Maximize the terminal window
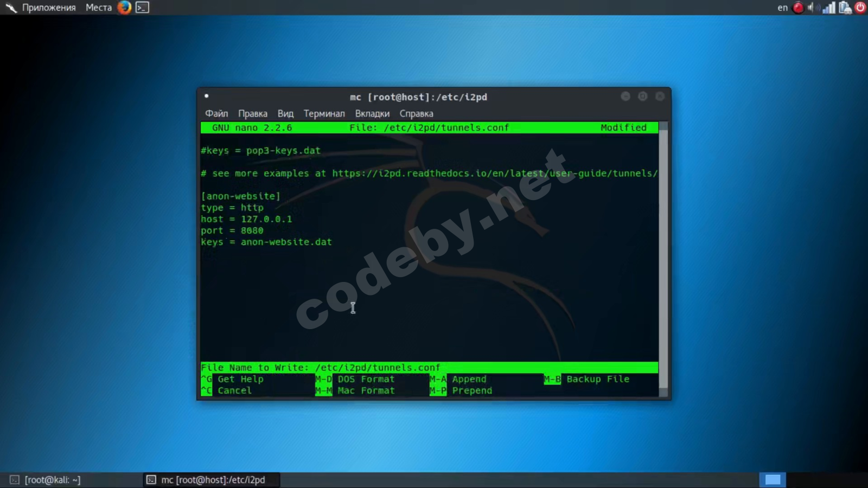Viewport: 868px width, 488px height. (x=643, y=96)
